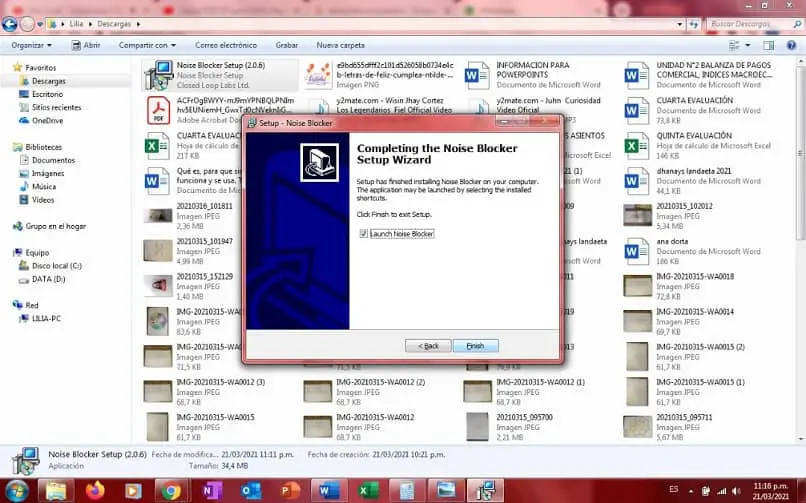This screenshot has width=806, height=503.
Task: Open view options dropdown arrow
Action: coord(748,45)
